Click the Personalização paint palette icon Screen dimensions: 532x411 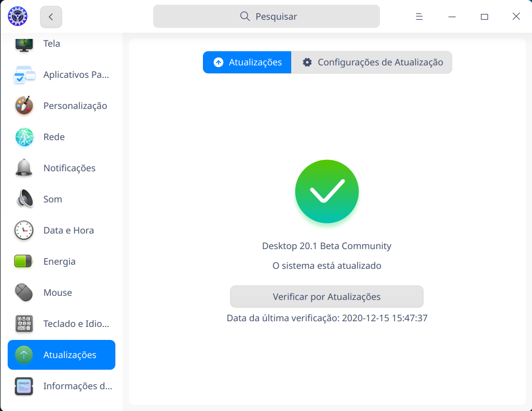point(23,106)
